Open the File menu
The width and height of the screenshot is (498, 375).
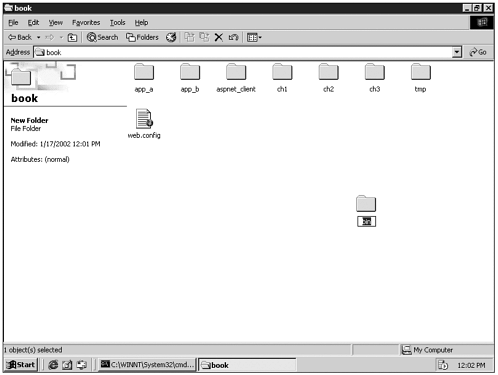point(13,23)
